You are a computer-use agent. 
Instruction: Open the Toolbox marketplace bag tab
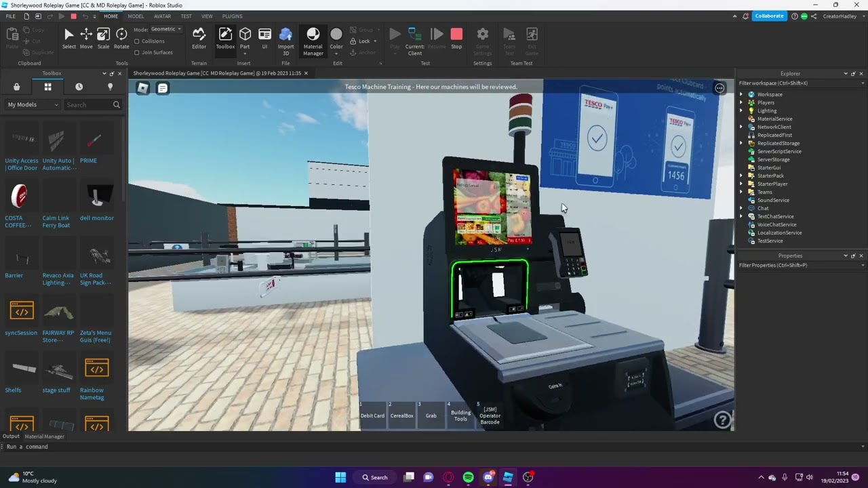tap(16, 87)
